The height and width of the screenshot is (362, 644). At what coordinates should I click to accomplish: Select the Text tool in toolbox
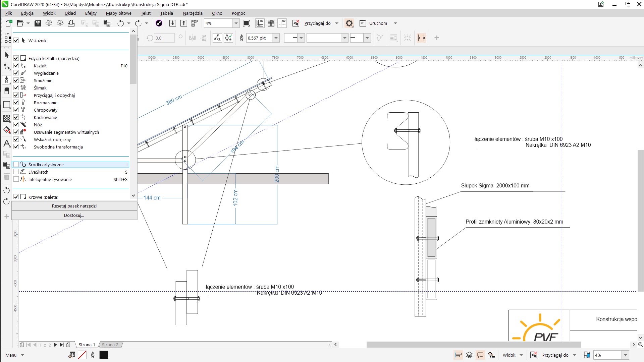pos(6,143)
